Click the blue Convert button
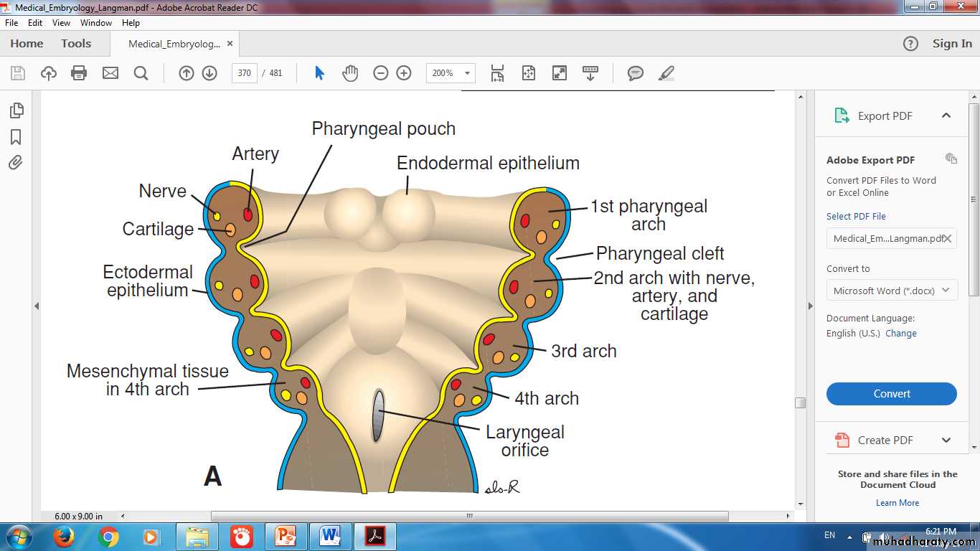 (891, 394)
